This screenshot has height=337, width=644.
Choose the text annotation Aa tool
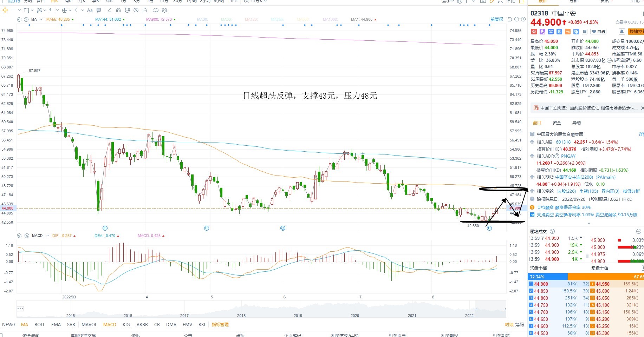(90, 10)
